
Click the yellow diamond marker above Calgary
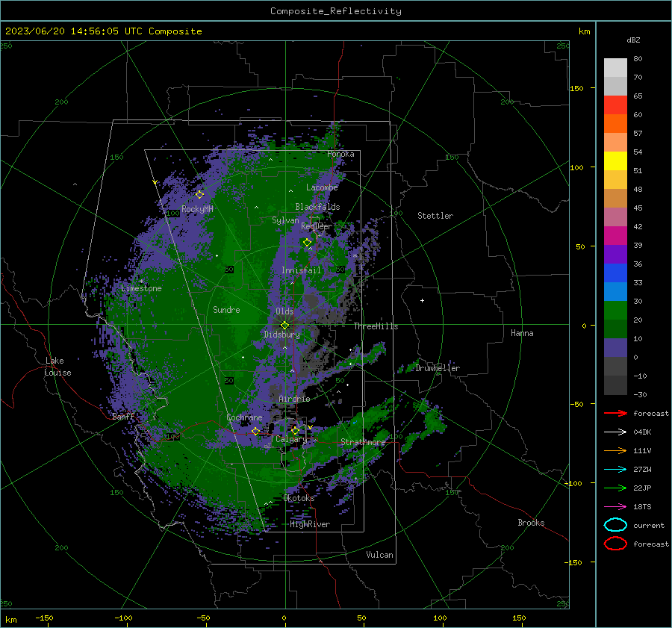[295, 430]
